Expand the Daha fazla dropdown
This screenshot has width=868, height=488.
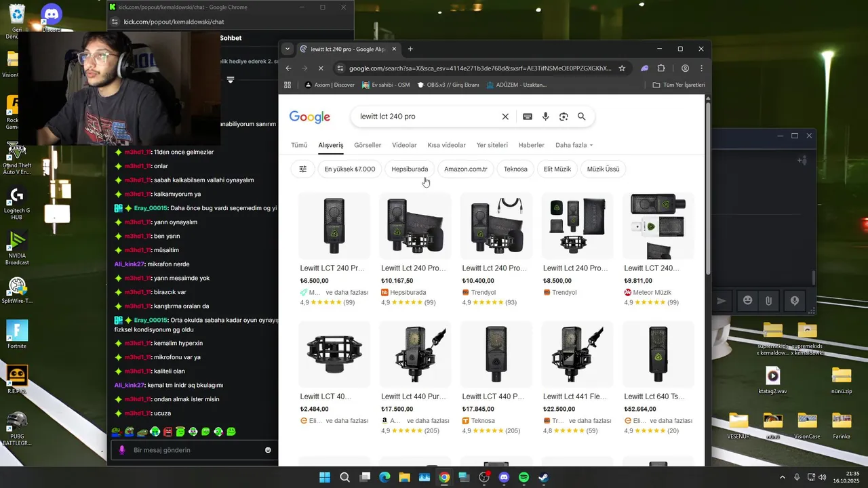[x=574, y=145]
